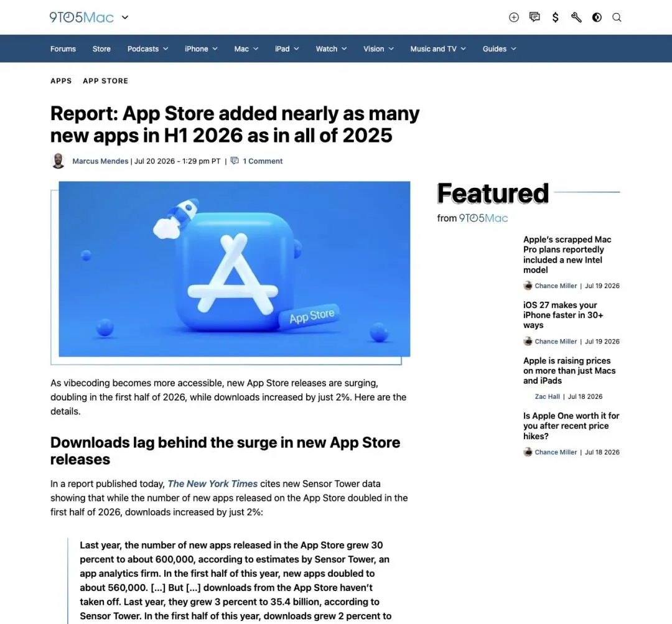This screenshot has width=672, height=624.
Task: Open iOS 27 makes iPhone faster article
Action: [563, 315]
